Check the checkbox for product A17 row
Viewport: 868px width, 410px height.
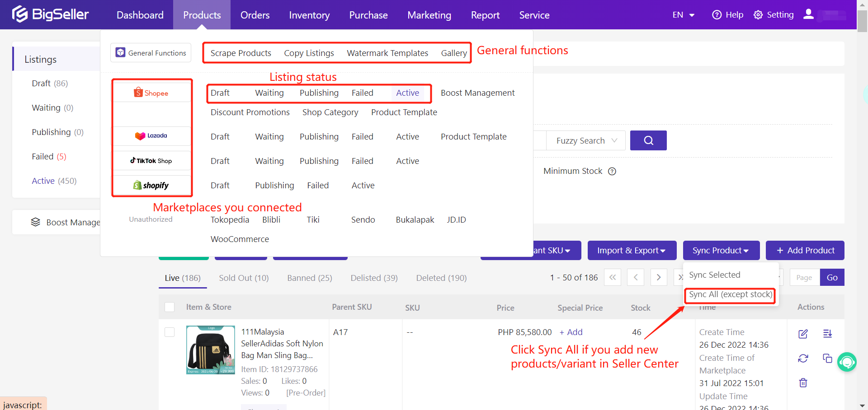click(170, 332)
